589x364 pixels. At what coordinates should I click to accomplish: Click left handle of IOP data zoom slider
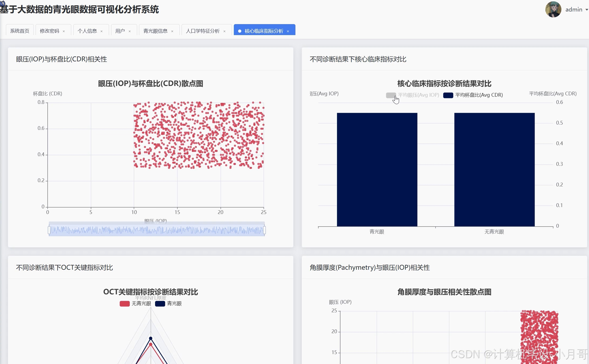[49, 230]
